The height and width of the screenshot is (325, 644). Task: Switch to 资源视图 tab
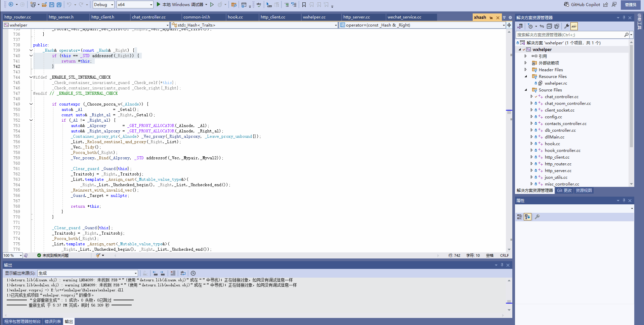tap(584, 190)
